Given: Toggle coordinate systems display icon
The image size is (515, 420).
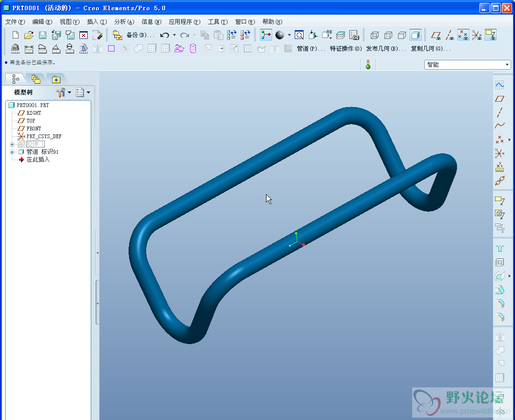Looking at the screenshot, I should [477, 35].
